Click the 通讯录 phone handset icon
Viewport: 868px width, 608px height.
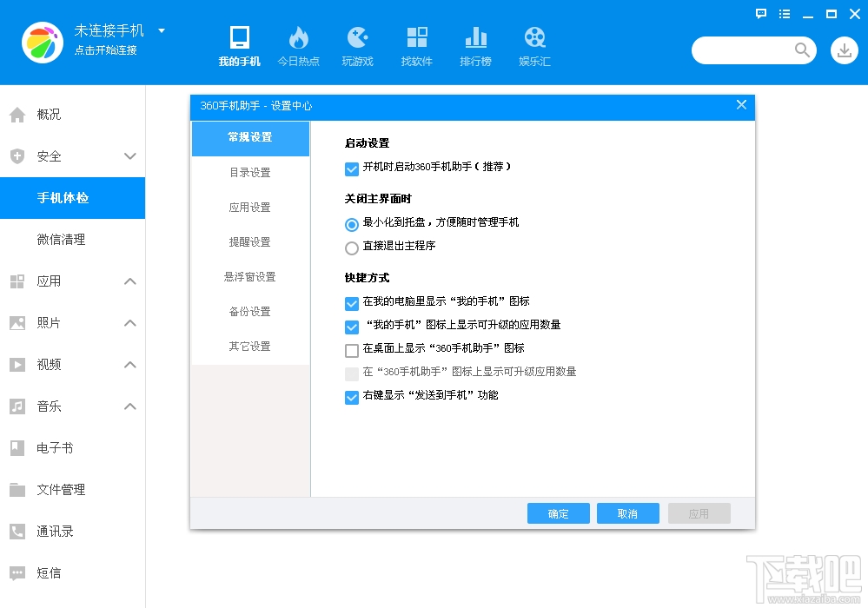pyautogui.click(x=17, y=532)
